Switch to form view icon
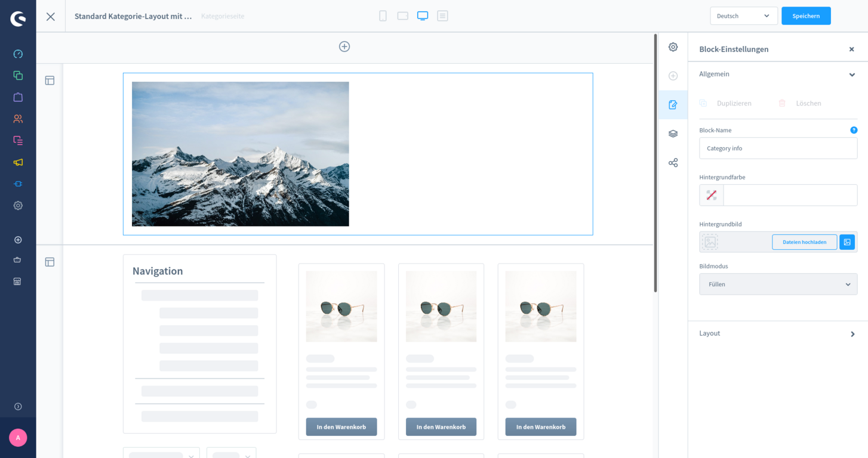This screenshot has height=458, width=868. [442, 16]
